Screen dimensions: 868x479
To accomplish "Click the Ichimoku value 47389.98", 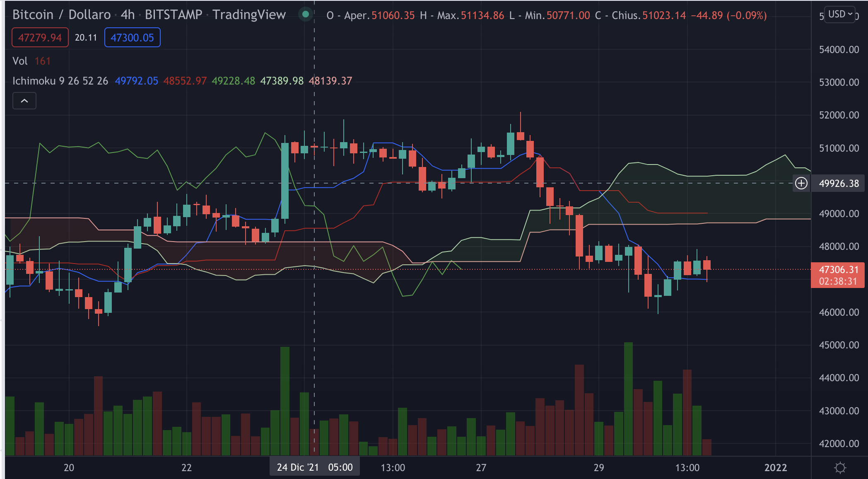I will [282, 81].
